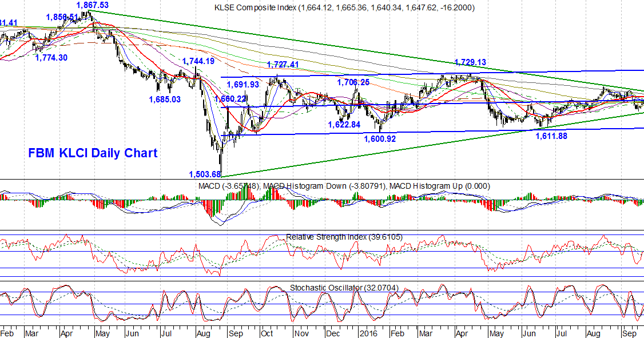Click the KLSE Composite Index title text
The height and width of the screenshot is (338, 644).
(x=344, y=7)
